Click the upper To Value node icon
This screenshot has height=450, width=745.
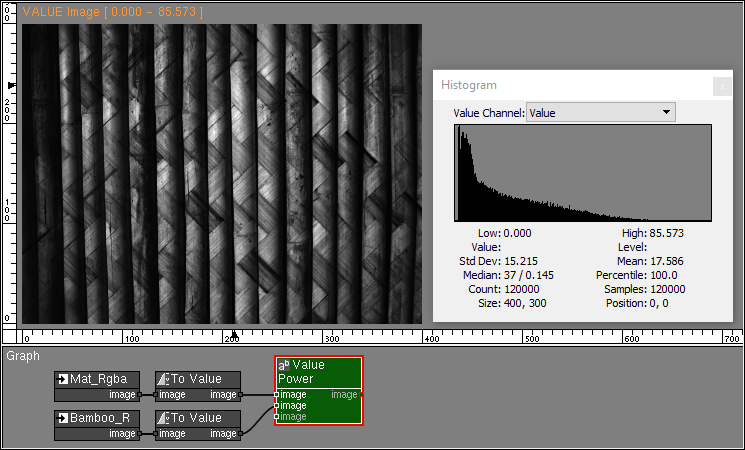pyautogui.click(x=165, y=379)
